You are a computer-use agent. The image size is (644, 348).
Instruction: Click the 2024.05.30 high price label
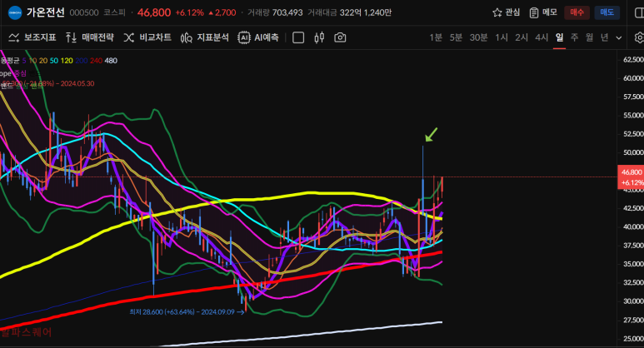pos(48,84)
